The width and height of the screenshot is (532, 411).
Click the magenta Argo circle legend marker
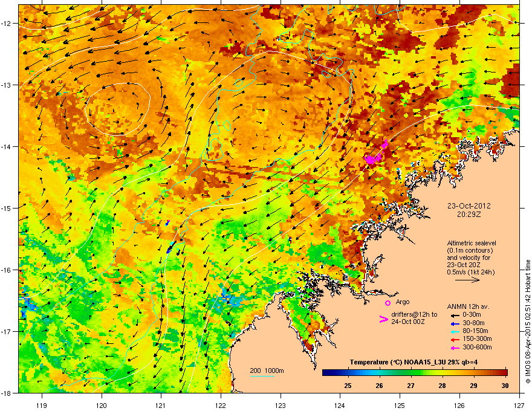pos(388,303)
